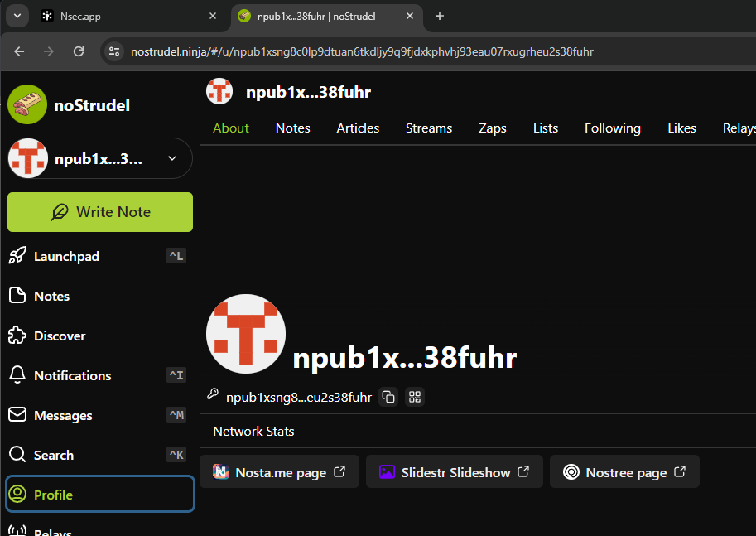
Task: Open the Slidestr Slideshow link
Action: tap(454, 472)
